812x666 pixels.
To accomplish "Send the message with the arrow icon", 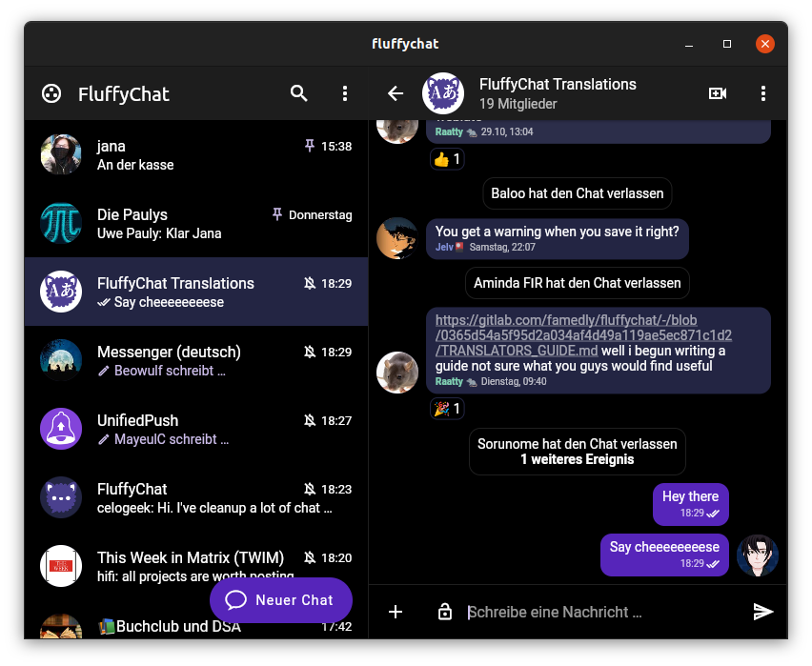I will [x=762, y=612].
